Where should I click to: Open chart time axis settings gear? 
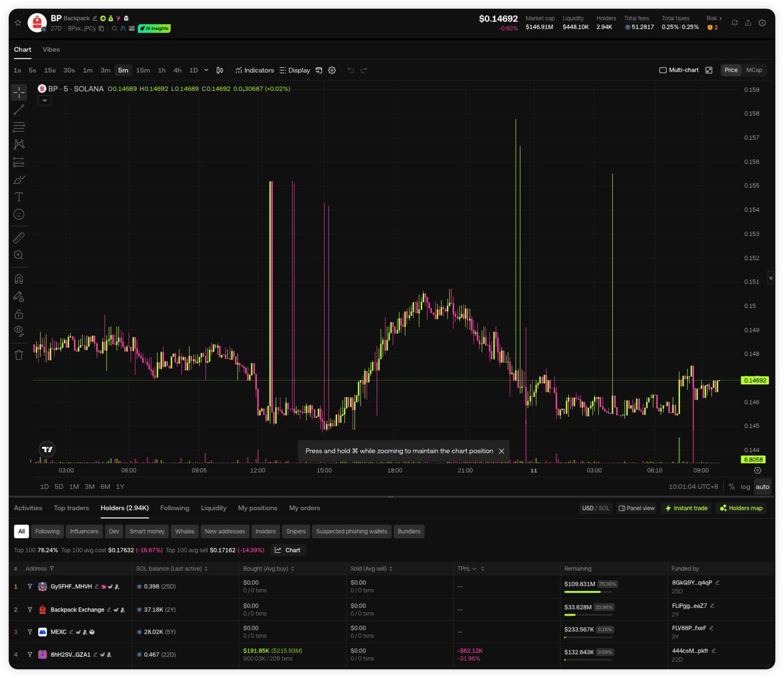tap(758, 470)
